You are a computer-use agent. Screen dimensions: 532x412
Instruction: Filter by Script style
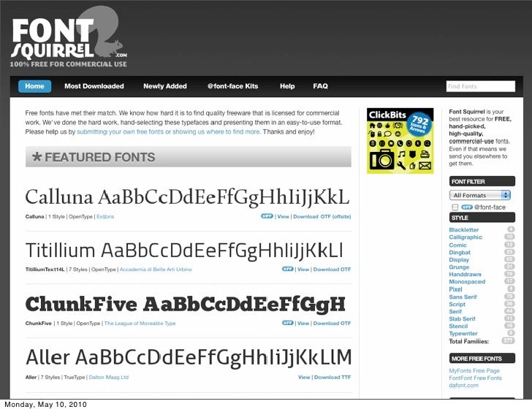pyautogui.click(x=457, y=304)
